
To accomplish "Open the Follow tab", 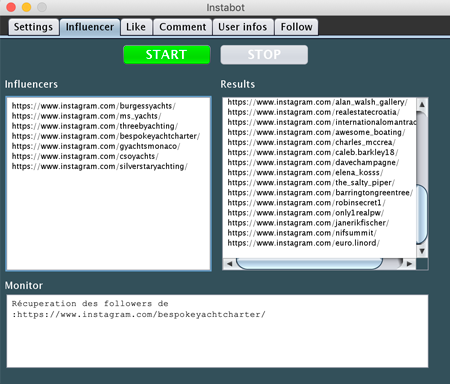I will pos(296,27).
